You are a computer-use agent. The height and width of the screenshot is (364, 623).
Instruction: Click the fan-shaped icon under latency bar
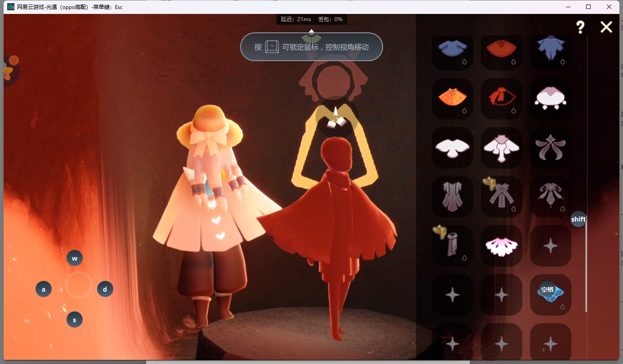(x=311, y=38)
